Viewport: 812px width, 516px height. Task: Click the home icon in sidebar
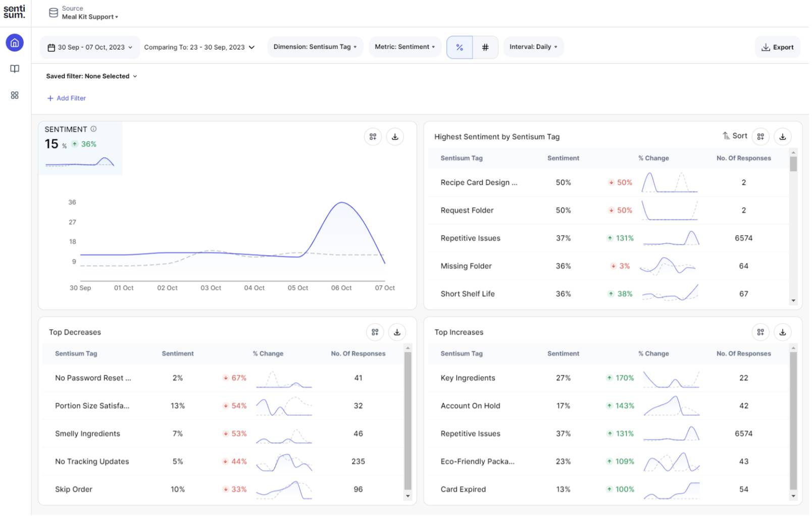15,43
